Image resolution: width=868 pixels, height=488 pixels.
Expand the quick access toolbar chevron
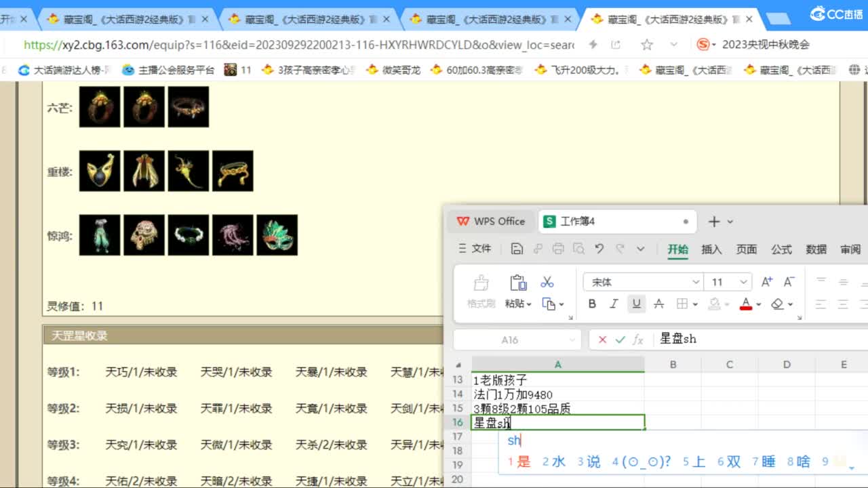[641, 249]
